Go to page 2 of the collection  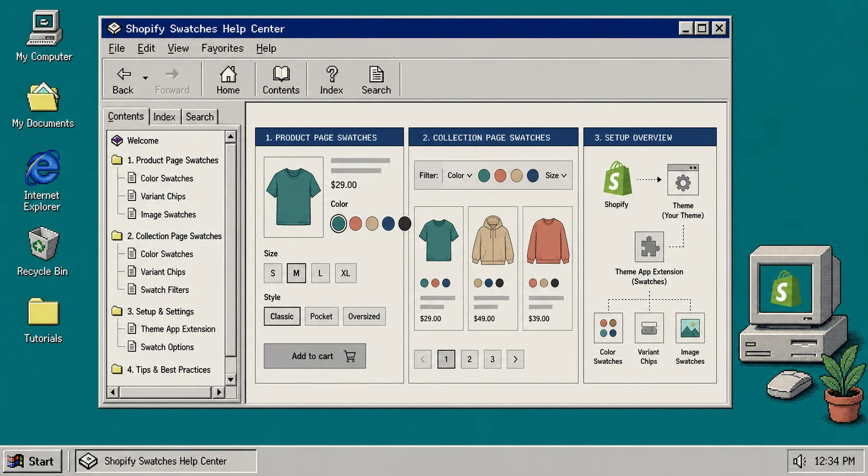(469, 359)
